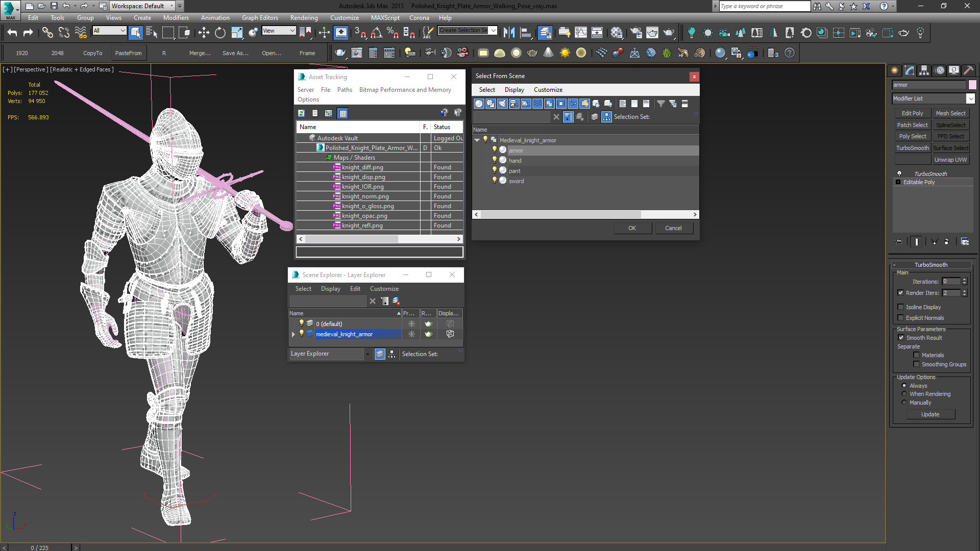The image size is (980, 551).
Task: Click the Iterations value field
Action: pos(951,282)
